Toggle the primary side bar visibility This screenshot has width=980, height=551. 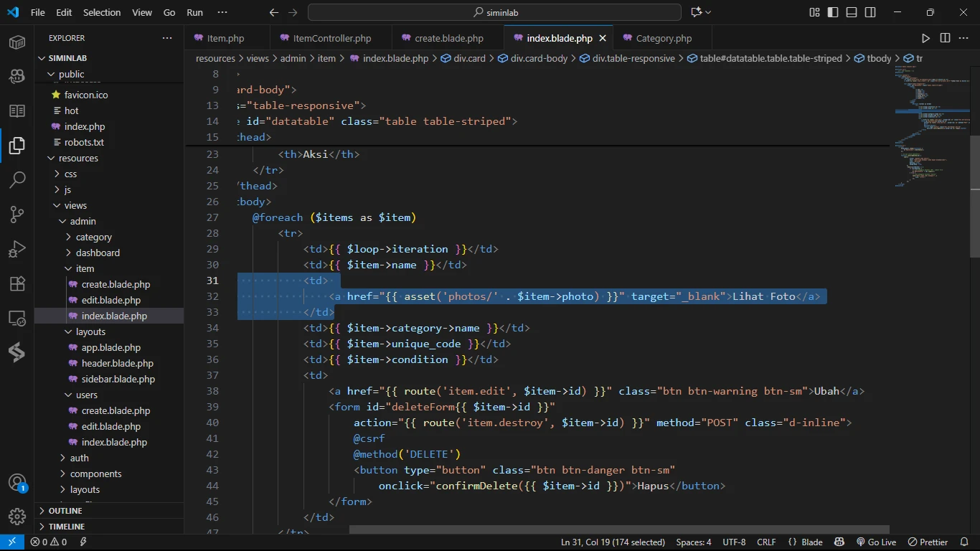[833, 12]
